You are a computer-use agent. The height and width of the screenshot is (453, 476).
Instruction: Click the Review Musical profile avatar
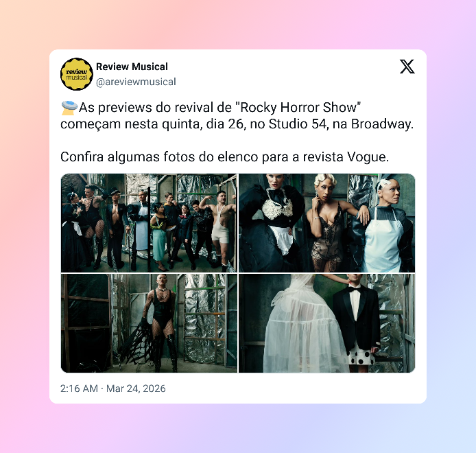coord(77,74)
